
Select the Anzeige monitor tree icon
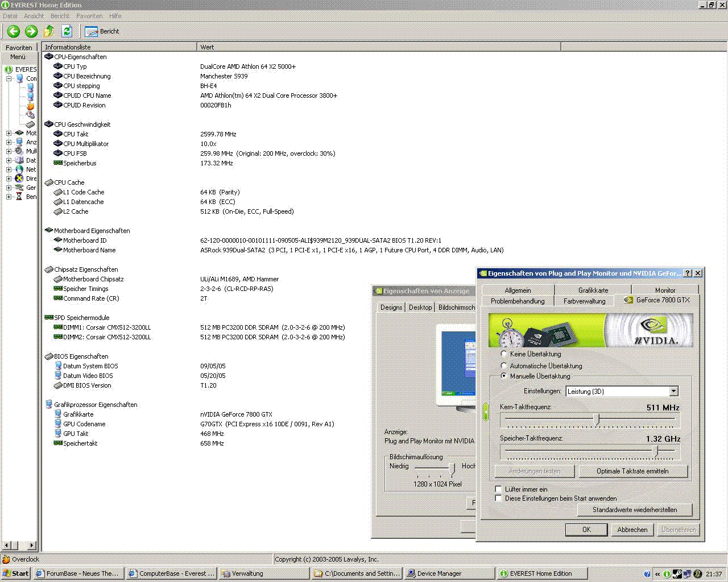pos(19,142)
